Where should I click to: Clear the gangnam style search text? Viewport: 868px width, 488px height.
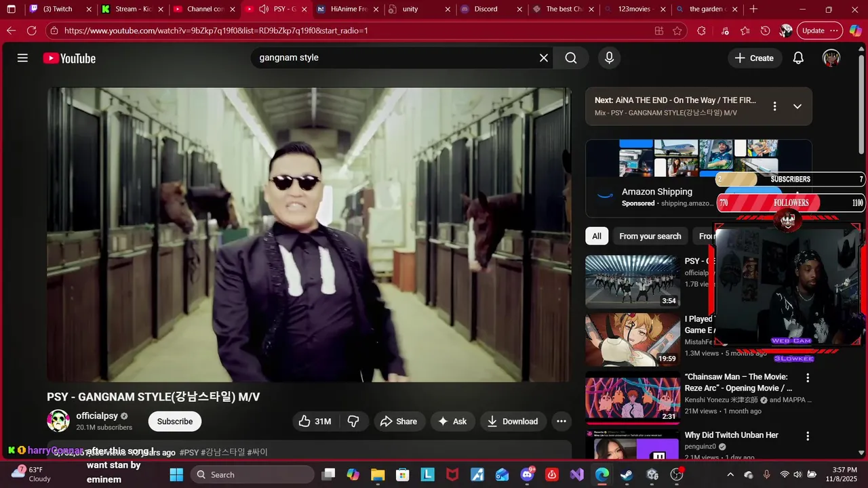(x=543, y=58)
